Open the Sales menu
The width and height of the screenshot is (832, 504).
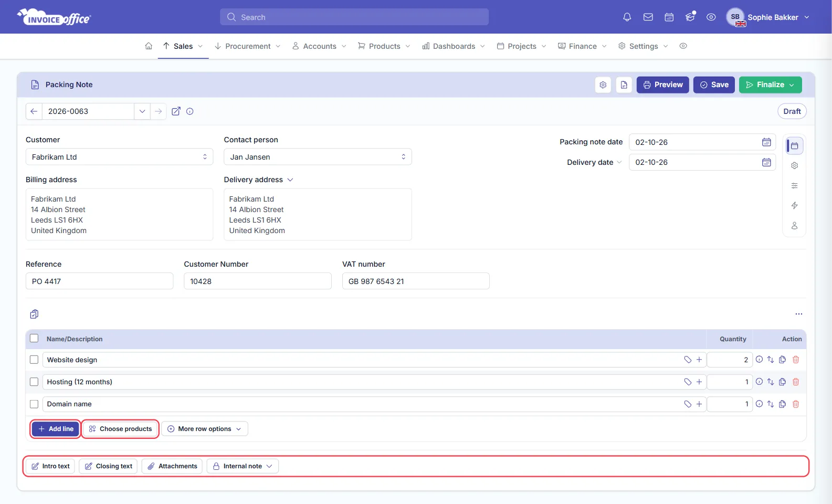click(x=183, y=46)
